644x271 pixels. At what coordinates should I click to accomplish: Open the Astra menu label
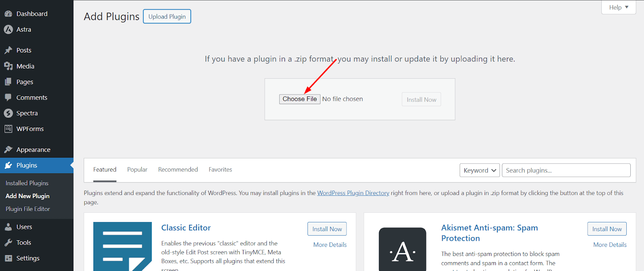point(24,29)
